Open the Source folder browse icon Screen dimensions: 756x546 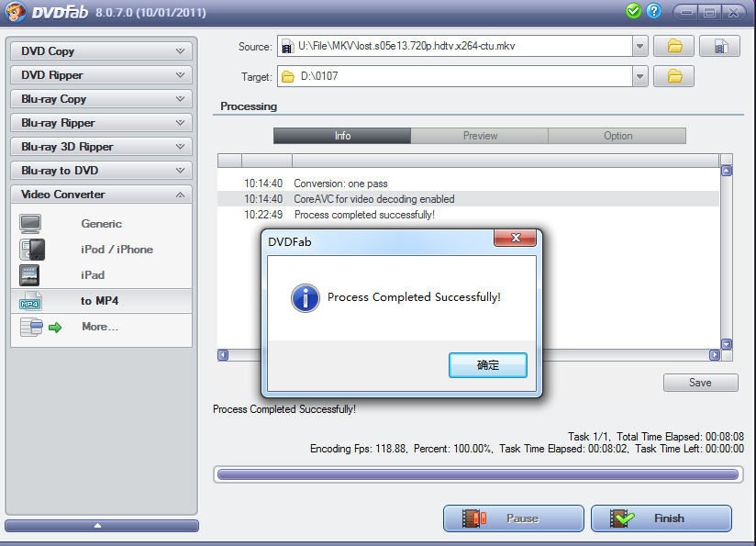[673, 46]
